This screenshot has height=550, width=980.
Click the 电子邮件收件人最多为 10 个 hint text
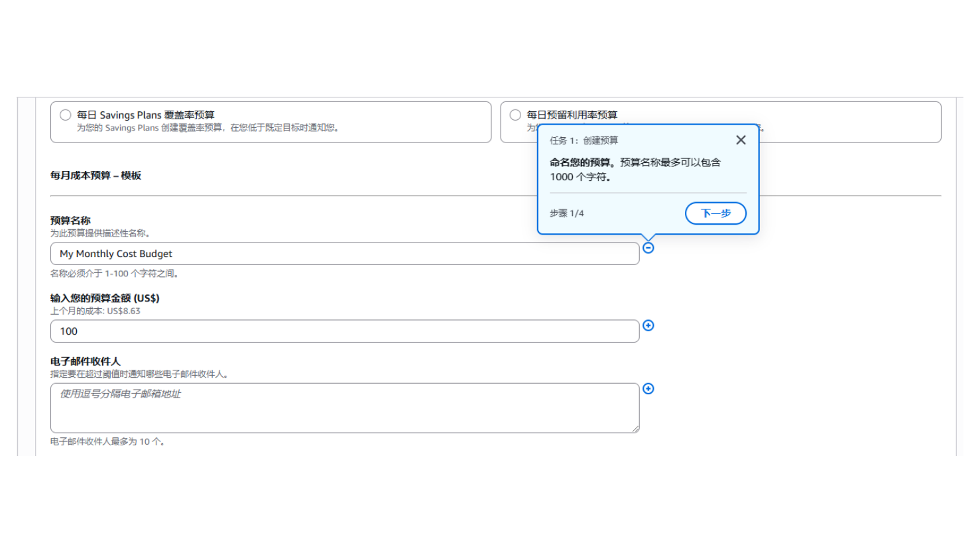coord(107,442)
